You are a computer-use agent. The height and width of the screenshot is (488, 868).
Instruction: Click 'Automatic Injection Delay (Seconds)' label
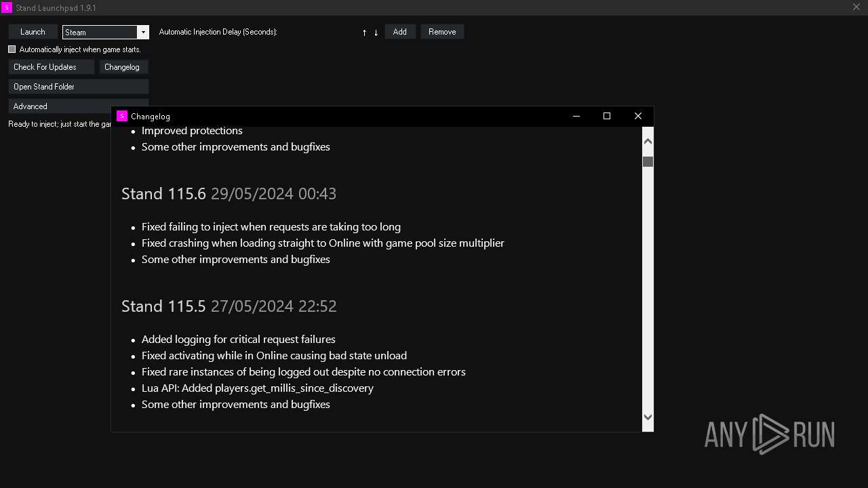218,32
